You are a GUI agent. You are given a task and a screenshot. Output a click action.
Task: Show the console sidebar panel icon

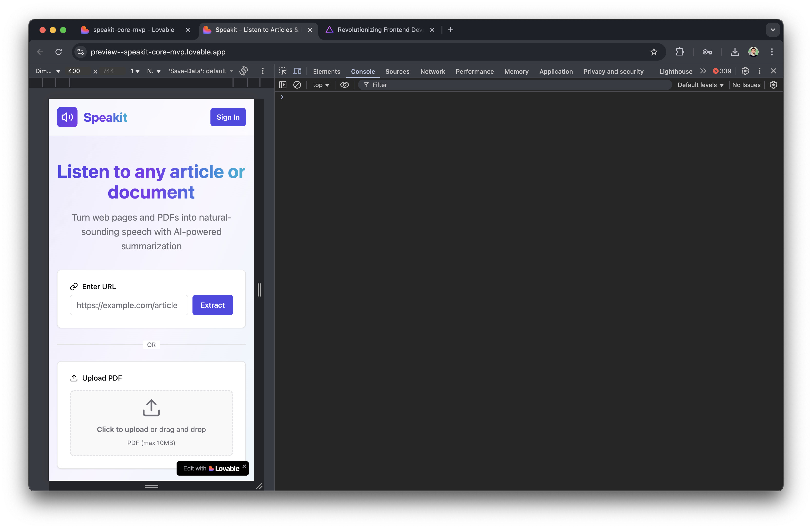click(x=283, y=85)
